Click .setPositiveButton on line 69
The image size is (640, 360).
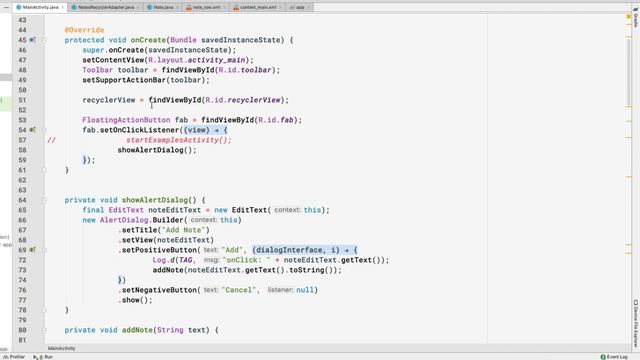pos(157,250)
